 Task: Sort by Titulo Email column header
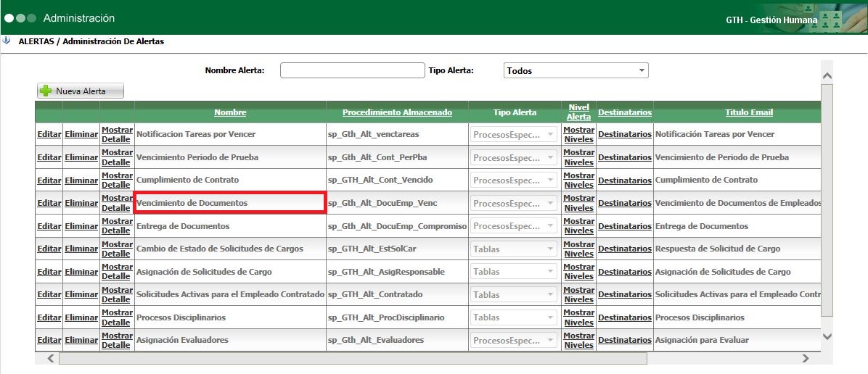pos(749,112)
